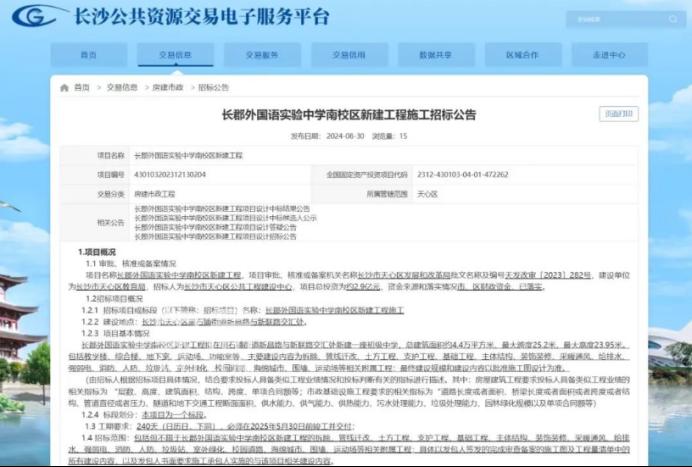Image resolution: width=692 pixels, height=467 pixels.
Task: Click 房建市政 breadcrumb link
Action: click(168, 87)
